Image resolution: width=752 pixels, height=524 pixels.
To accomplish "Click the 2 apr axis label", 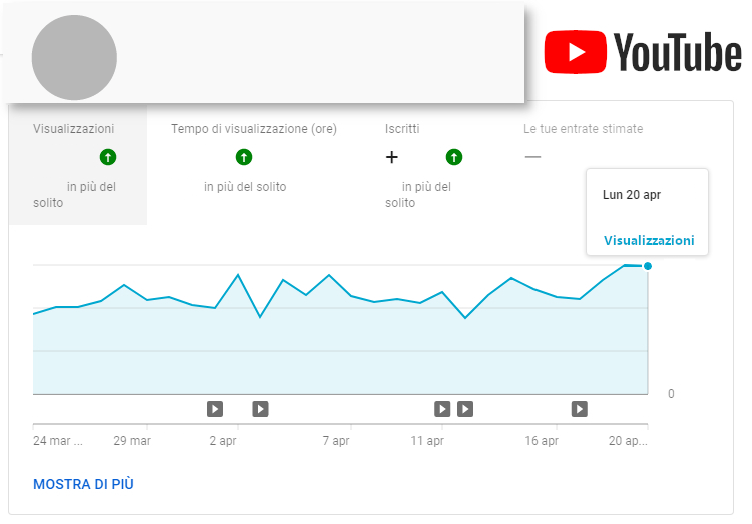I will [x=223, y=441].
